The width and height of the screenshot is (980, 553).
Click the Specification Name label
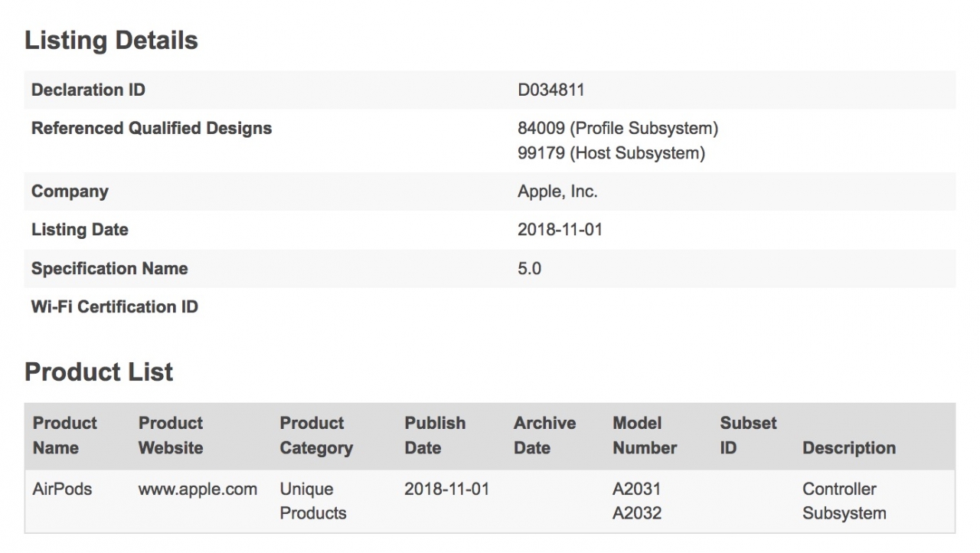109,268
